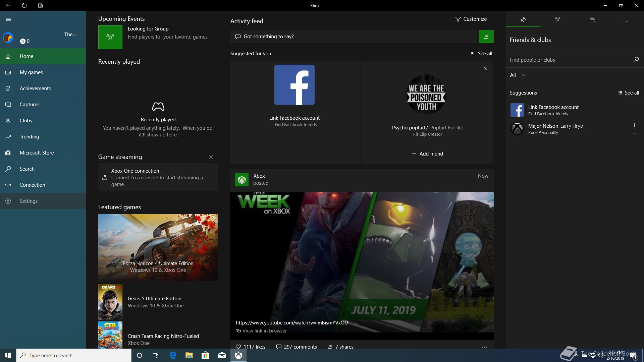Click the Looking for Group green icon

pos(110,37)
